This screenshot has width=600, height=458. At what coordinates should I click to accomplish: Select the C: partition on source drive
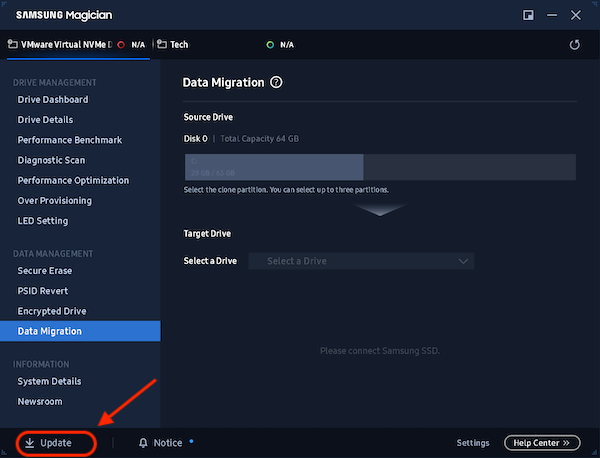274,167
